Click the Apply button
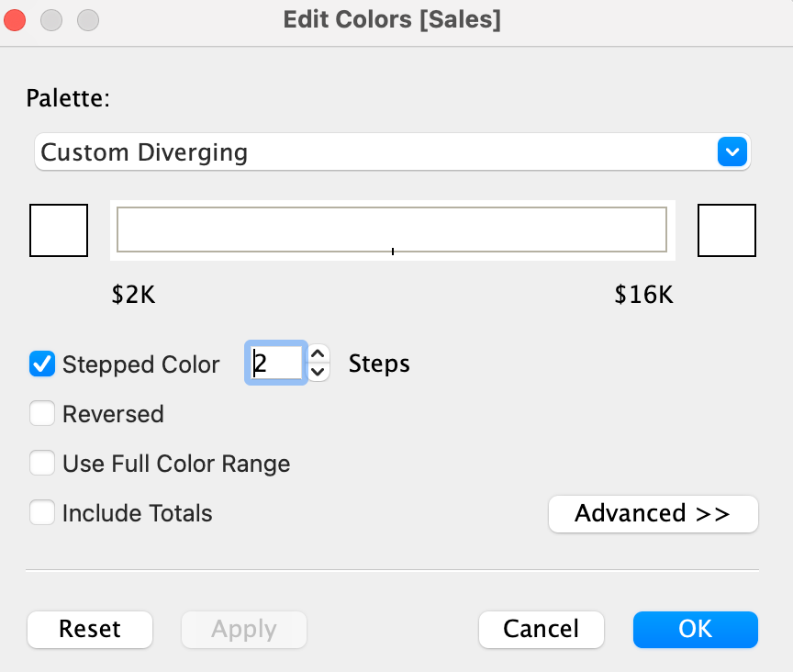 pyautogui.click(x=244, y=630)
